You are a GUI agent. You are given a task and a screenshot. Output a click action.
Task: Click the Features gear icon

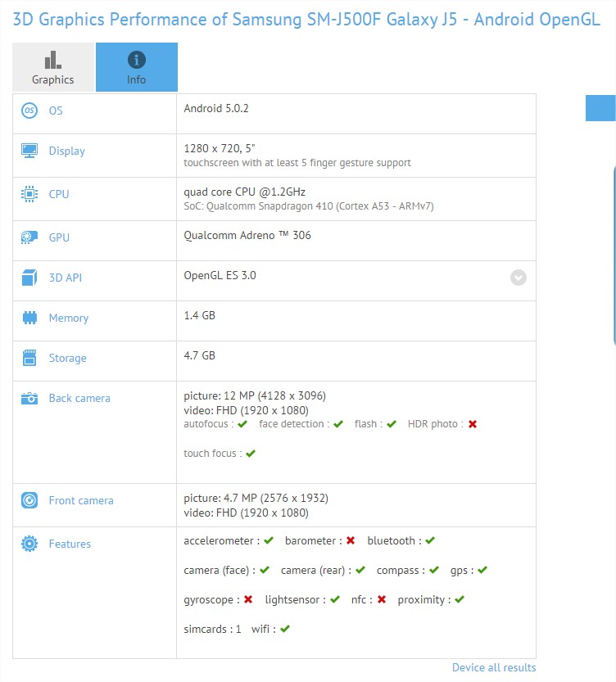pos(29,544)
